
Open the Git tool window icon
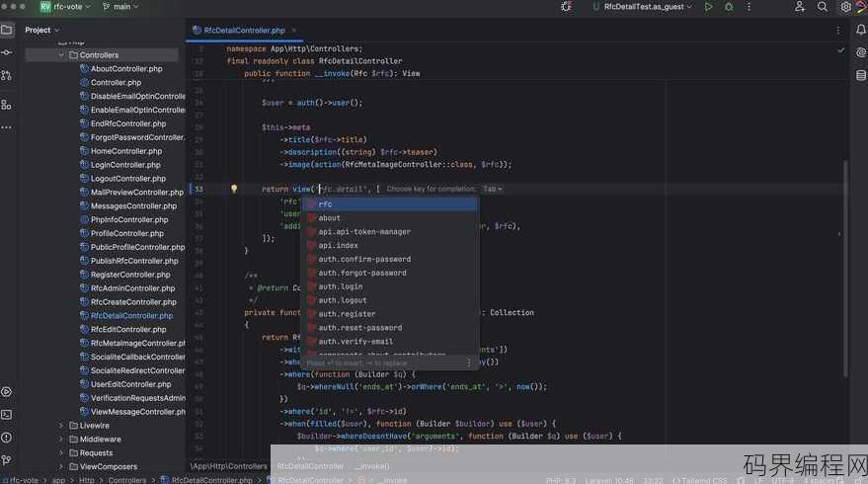[7, 460]
